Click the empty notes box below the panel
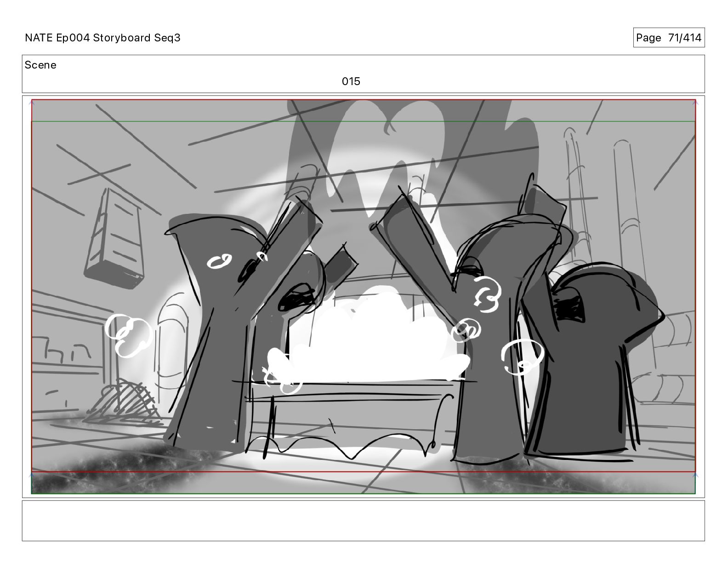Image resolution: width=728 pixels, height=563 pixels. (363, 521)
